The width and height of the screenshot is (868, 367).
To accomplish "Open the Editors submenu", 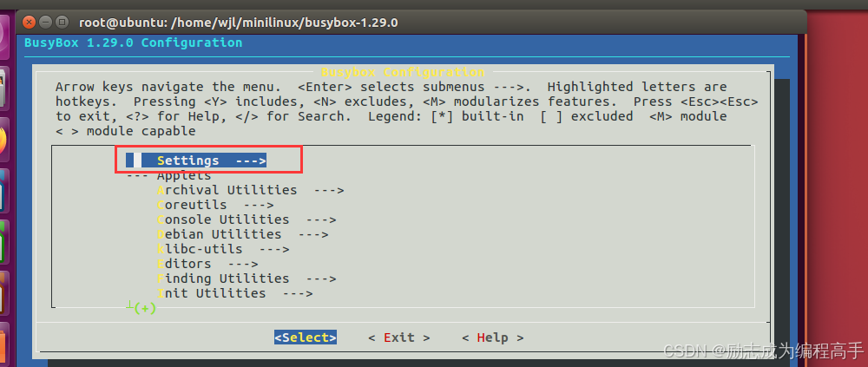I will 207,264.
